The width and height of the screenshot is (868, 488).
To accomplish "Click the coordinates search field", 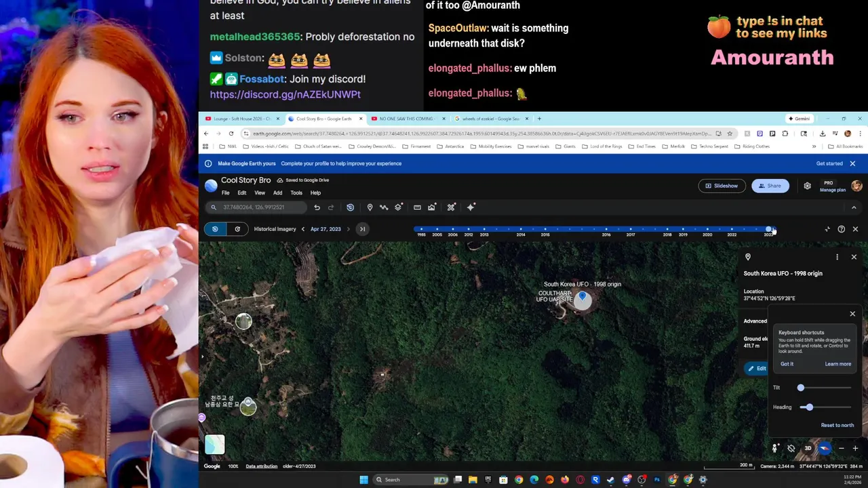I will coord(258,207).
